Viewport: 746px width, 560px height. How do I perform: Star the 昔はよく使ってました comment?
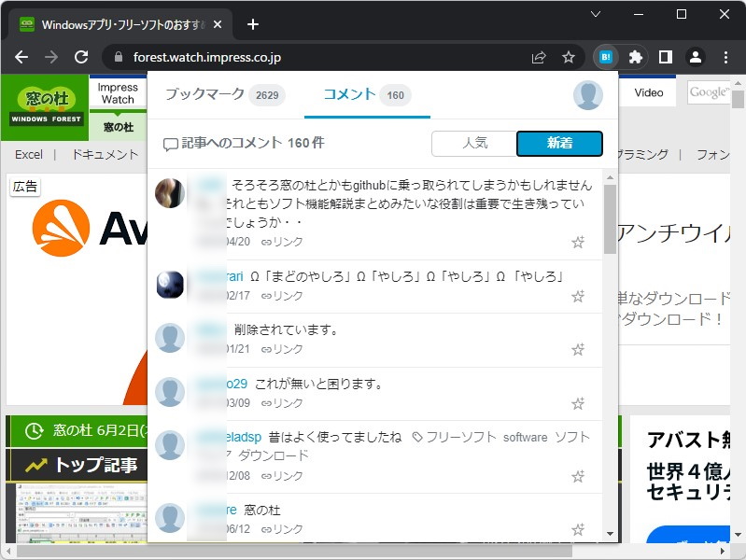pos(578,476)
